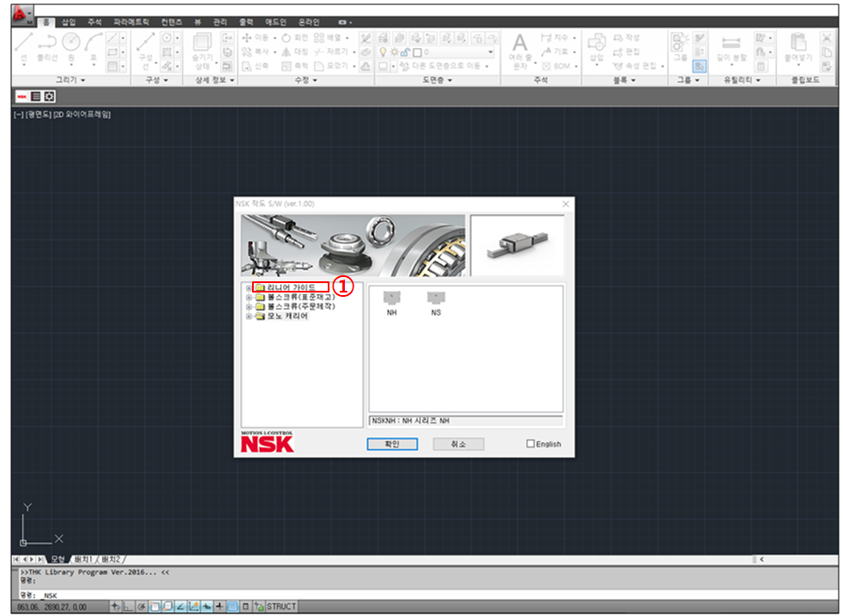Expand the 리니어 가이드 tree folder

(249, 287)
